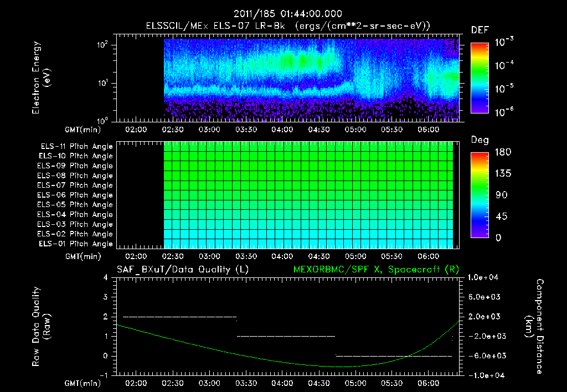Click the 2.0e+03 right axis value
The width and height of the screenshot is (567, 392).
click(484, 317)
